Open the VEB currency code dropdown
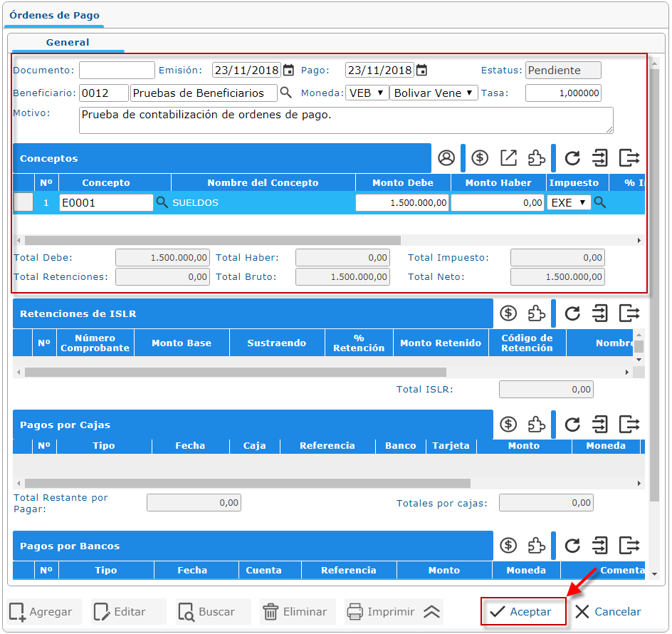672x634 pixels. pos(367,93)
